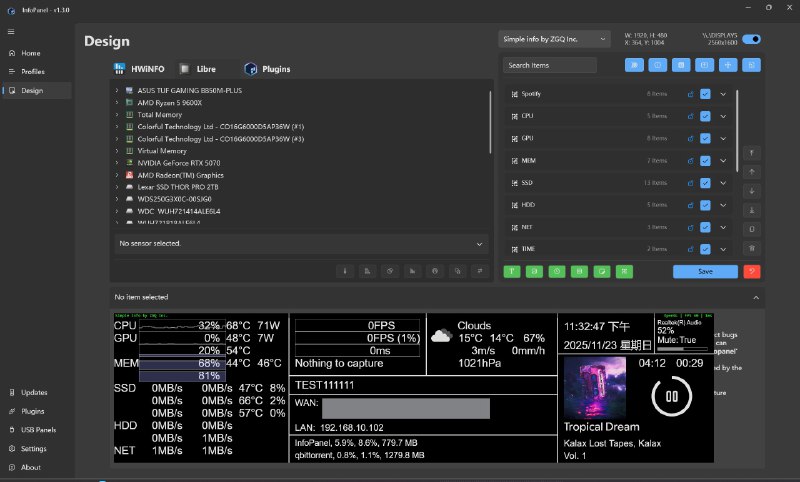
Task: Open the Simple Info profile dropdown
Action: pos(555,39)
